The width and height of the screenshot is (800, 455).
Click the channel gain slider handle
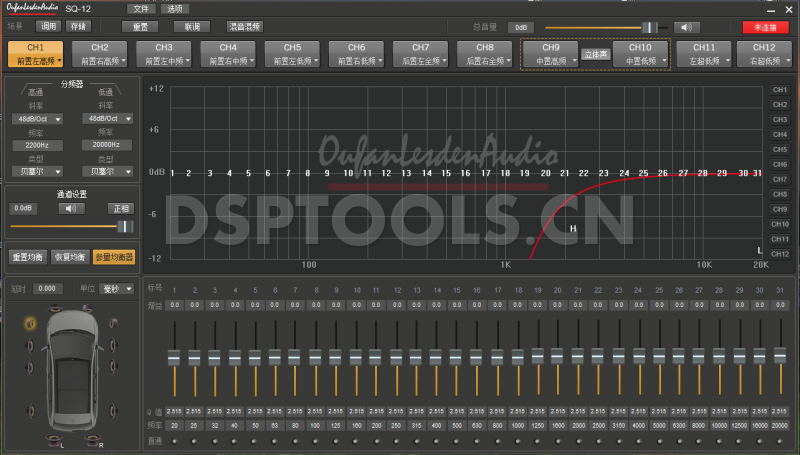(125, 226)
